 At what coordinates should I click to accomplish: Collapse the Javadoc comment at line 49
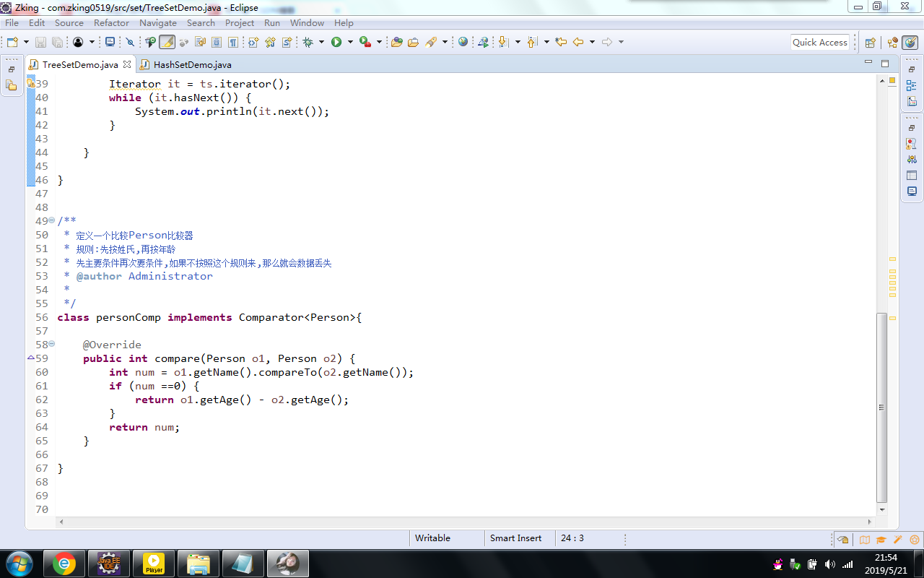[51, 221]
